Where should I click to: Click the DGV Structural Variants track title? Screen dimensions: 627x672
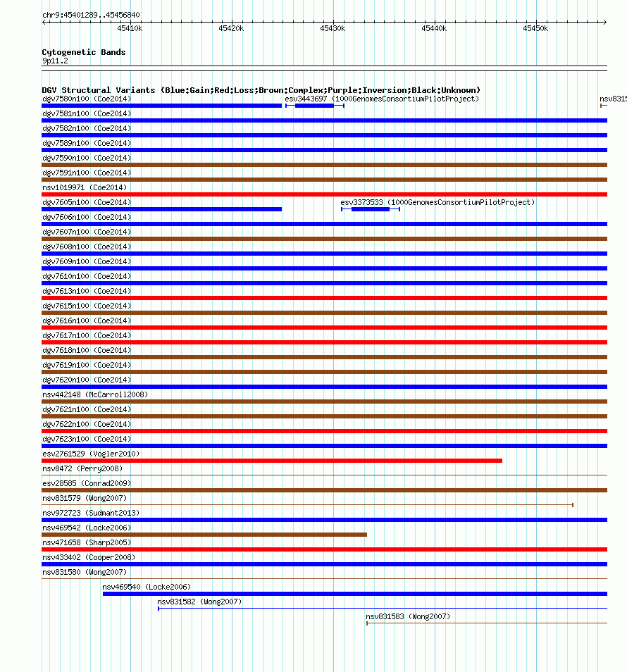point(261,90)
